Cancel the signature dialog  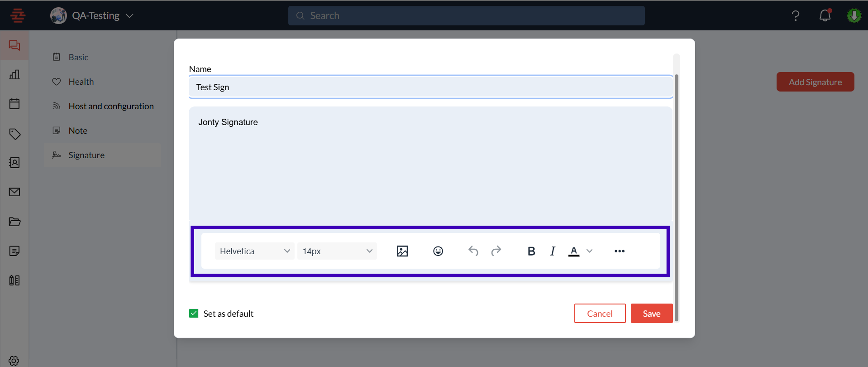point(600,314)
